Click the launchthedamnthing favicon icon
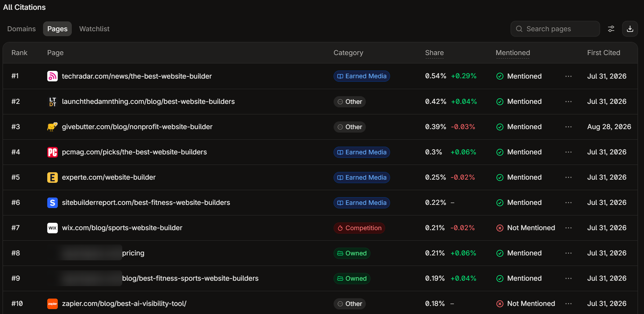The width and height of the screenshot is (644, 314). (x=52, y=101)
